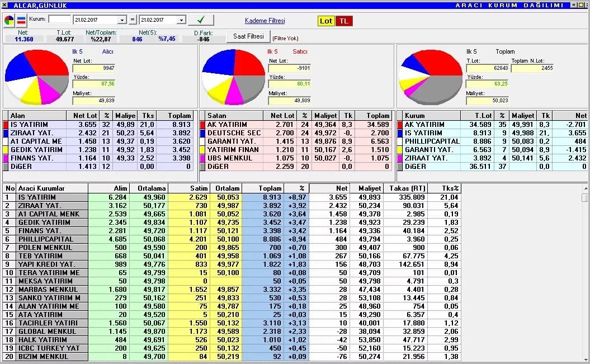Select row 20 BIZIM MENKUL
Image resolution: width=590 pixels, height=364 pixels.
[x=232, y=357]
